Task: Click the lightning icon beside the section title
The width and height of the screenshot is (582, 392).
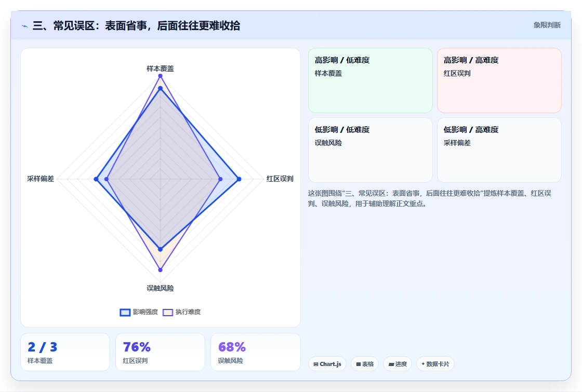Action: (25, 26)
